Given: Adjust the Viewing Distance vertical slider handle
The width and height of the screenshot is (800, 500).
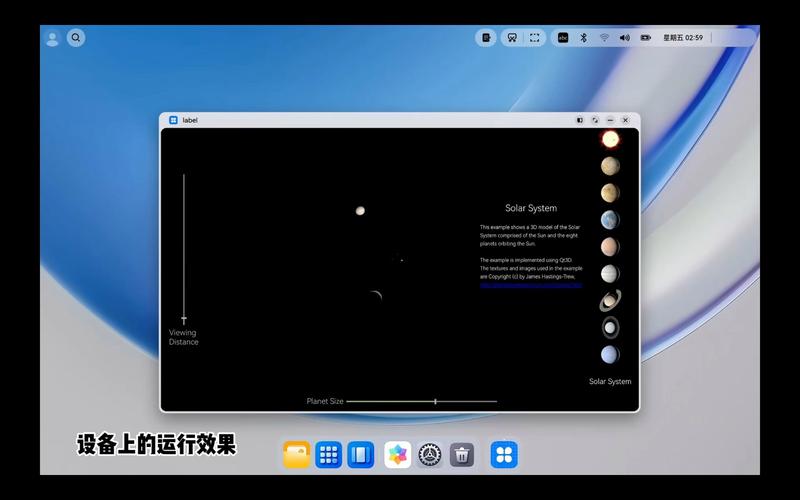Looking at the screenshot, I should 184,319.
